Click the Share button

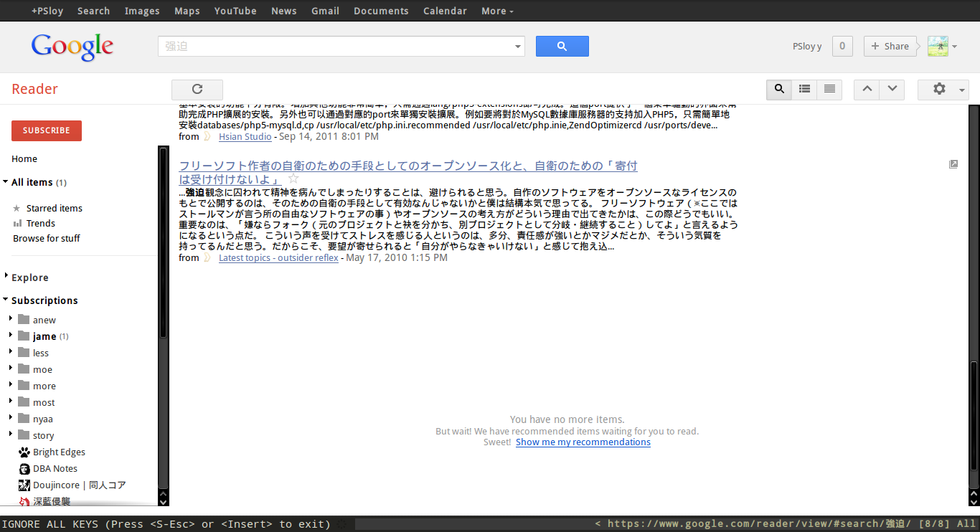890,46
